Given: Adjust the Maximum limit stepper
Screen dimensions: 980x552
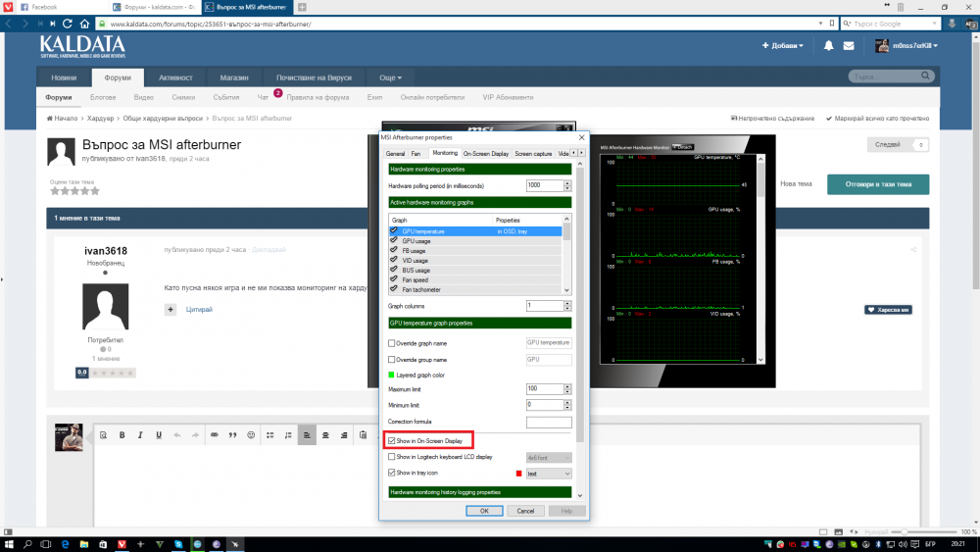Looking at the screenshot, I should pos(567,389).
